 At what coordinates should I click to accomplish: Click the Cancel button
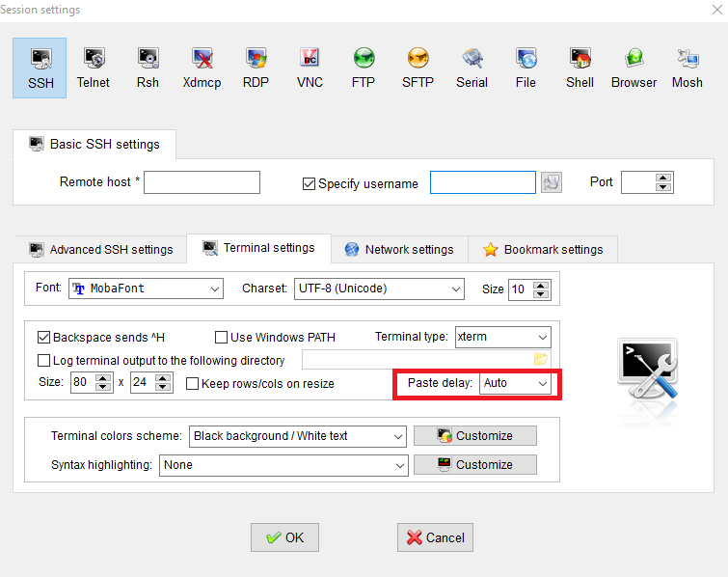(435, 537)
